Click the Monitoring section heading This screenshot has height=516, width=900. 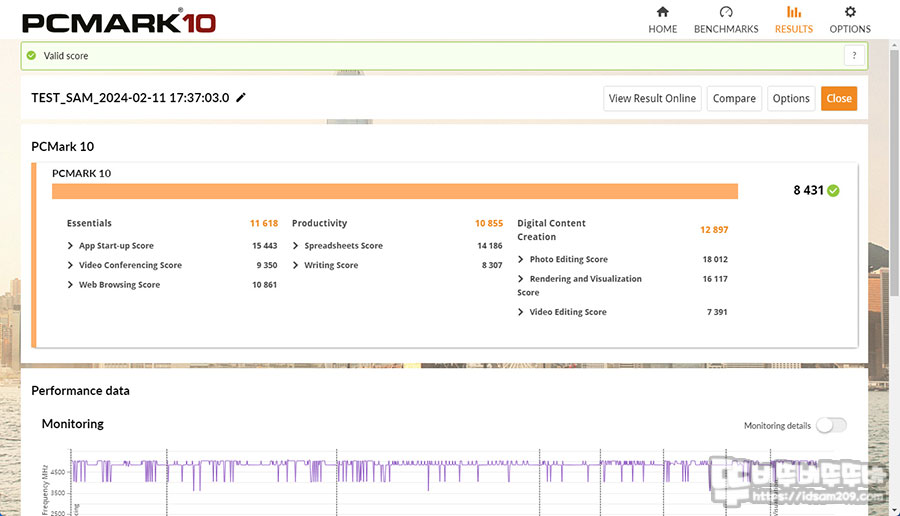tap(73, 424)
